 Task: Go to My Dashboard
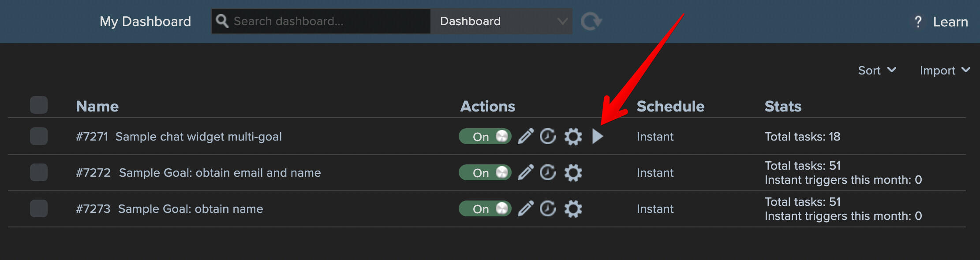(145, 22)
